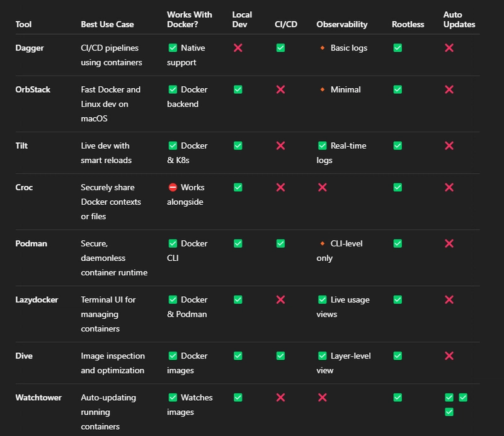Click Croc's Observability red X
504x436 pixels.
coord(322,187)
